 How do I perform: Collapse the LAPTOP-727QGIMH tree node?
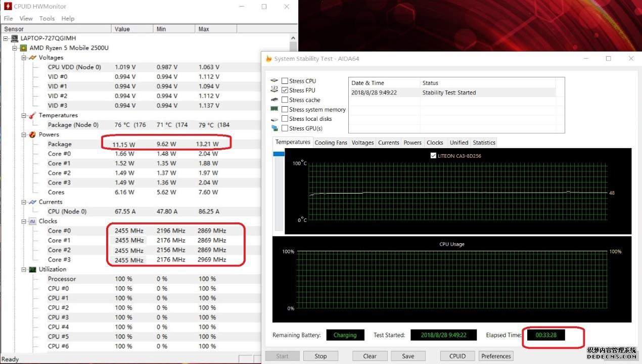tap(6, 38)
